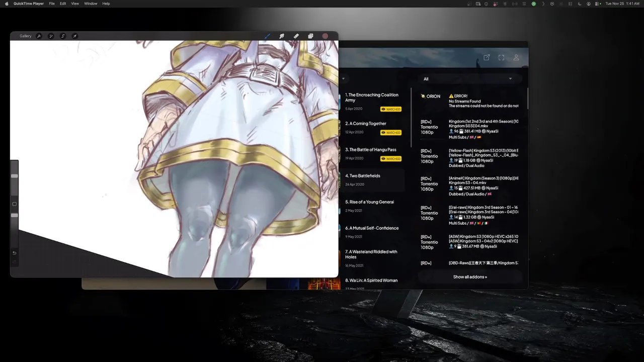
Task: Toggle Focus crescent moon in menu bar
Action: point(580,4)
